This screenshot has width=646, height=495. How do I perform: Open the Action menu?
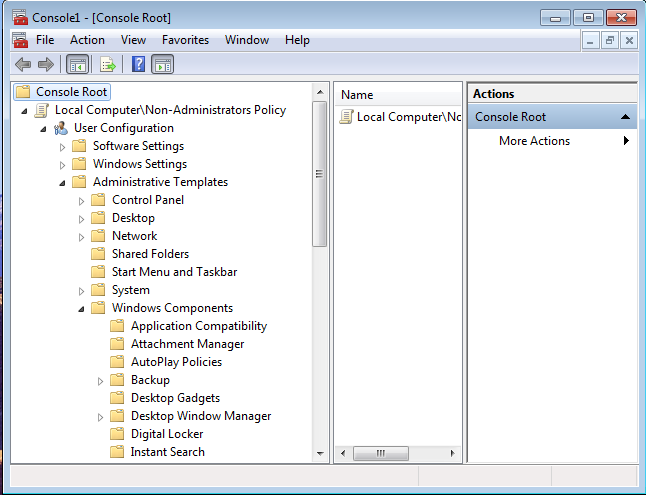tap(87, 40)
